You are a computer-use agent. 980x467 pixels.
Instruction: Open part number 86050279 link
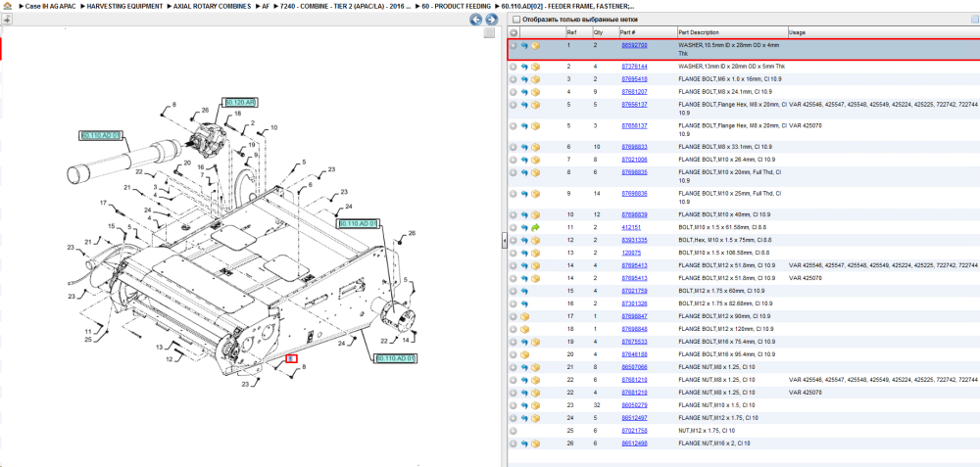coord(634,405)
